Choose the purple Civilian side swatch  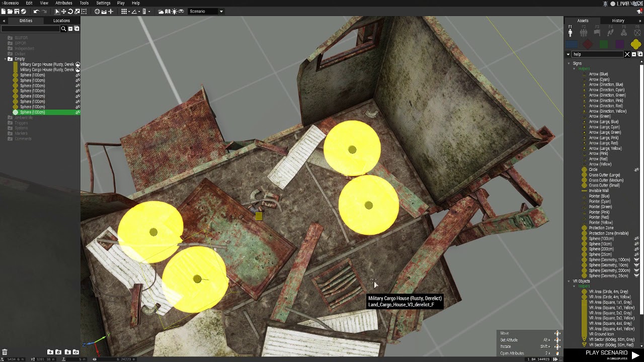coord(620,45)
